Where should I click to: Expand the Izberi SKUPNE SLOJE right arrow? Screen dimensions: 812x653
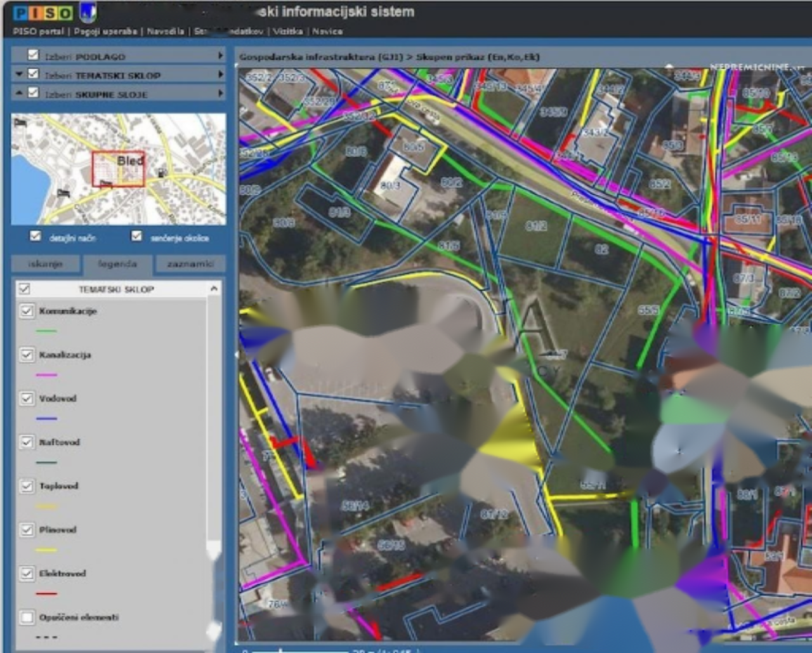[x=220, y=93]
